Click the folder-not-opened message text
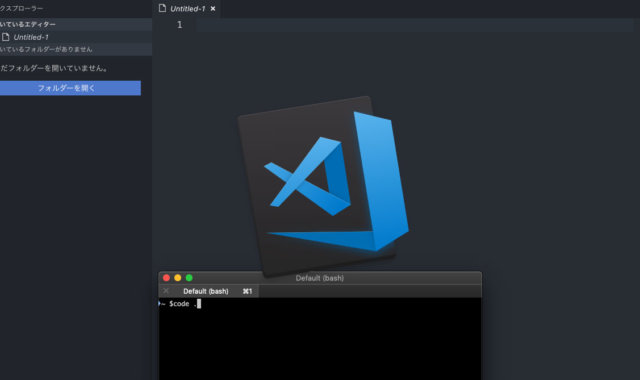This screenshot has height=380, width=640. coord(54,68)
